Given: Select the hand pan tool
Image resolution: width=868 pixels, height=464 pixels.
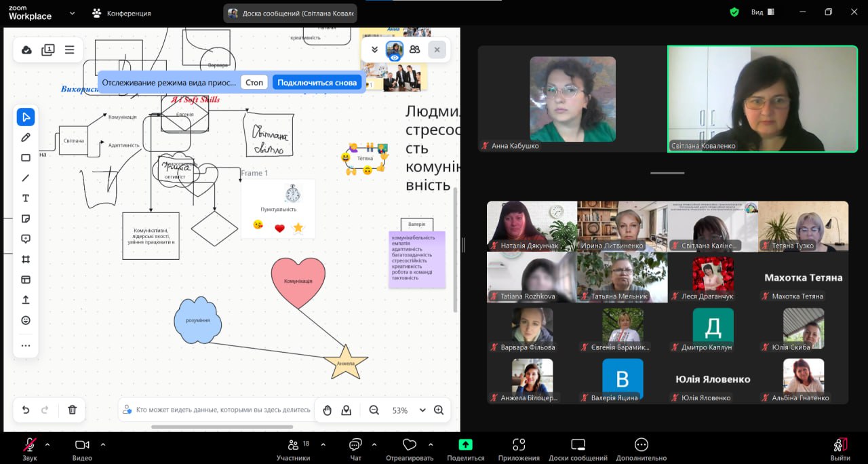Looking at the screenshot, I should (x=327, y=410).
